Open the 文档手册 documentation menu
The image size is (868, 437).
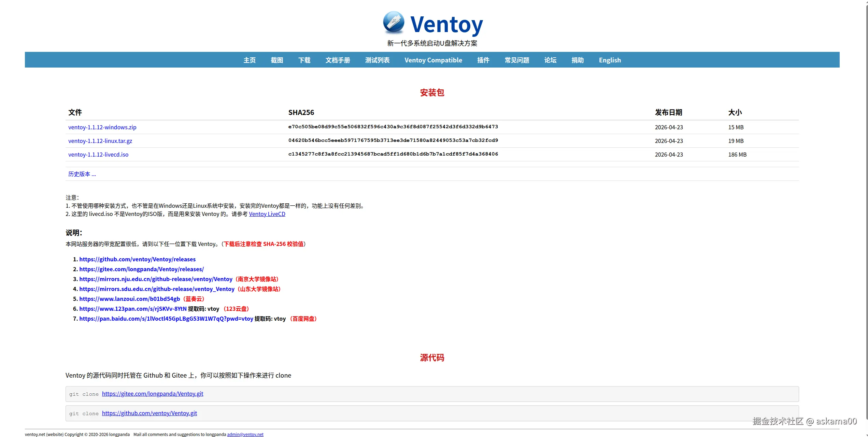(x=338, y=60)
